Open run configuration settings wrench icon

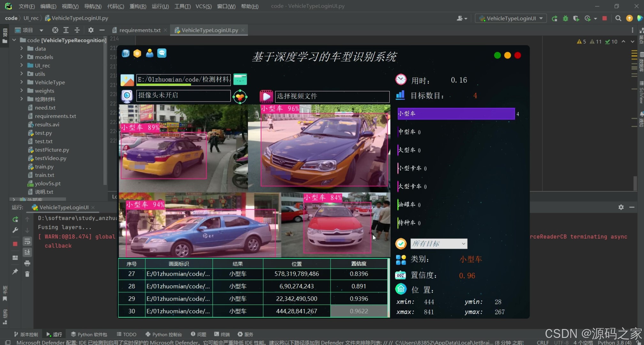click(15, 230)
